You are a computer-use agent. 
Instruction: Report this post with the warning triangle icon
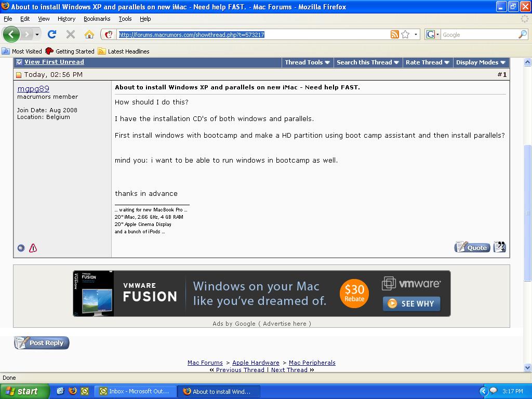[33, 248]
